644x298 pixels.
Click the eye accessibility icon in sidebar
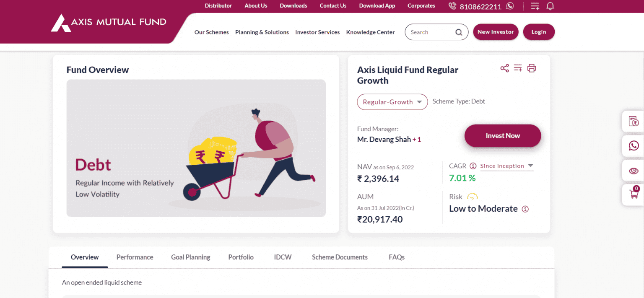633,170
